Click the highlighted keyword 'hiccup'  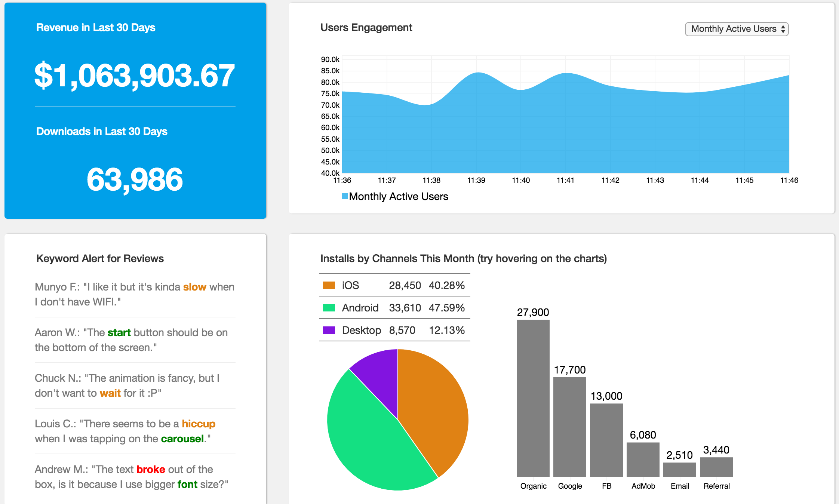pyautogui.click(x=199, y=424)
